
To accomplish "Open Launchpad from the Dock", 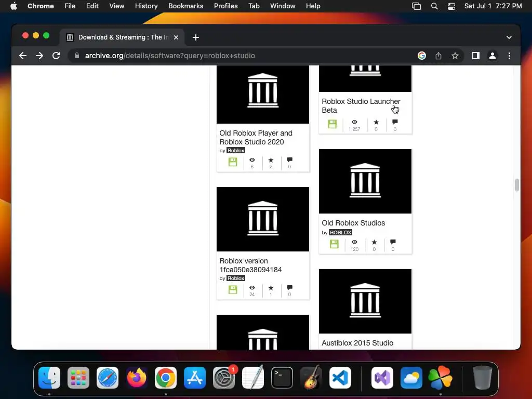I will [78, 377].
